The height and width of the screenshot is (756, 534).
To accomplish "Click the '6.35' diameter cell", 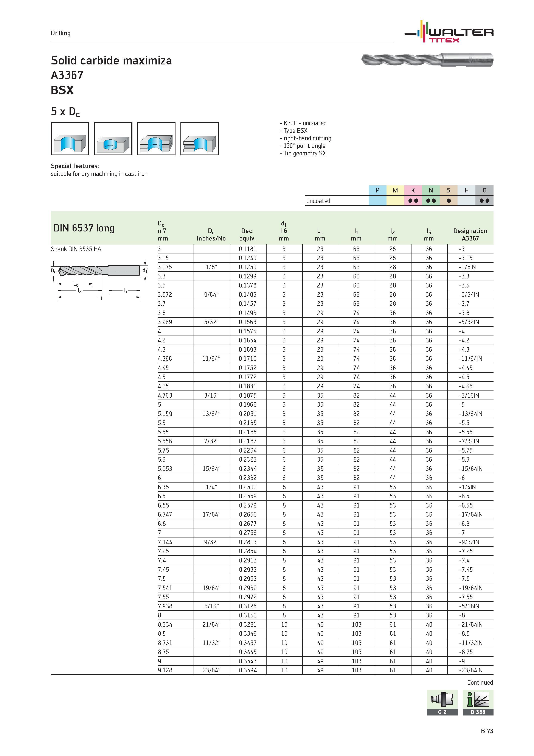I will [x=163, y=487].
